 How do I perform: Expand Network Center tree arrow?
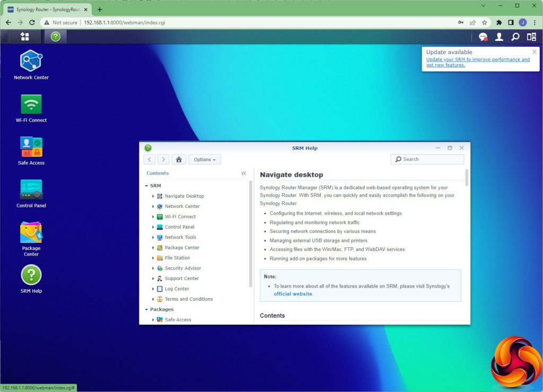[x=153, y=206]
